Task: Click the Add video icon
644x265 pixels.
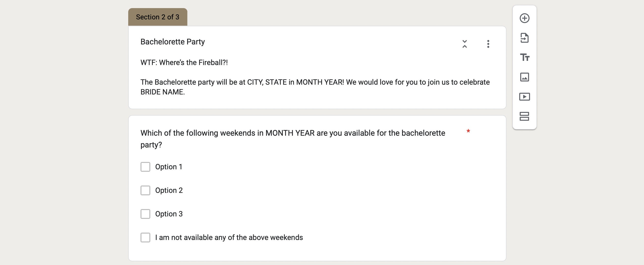Action: 524,97
